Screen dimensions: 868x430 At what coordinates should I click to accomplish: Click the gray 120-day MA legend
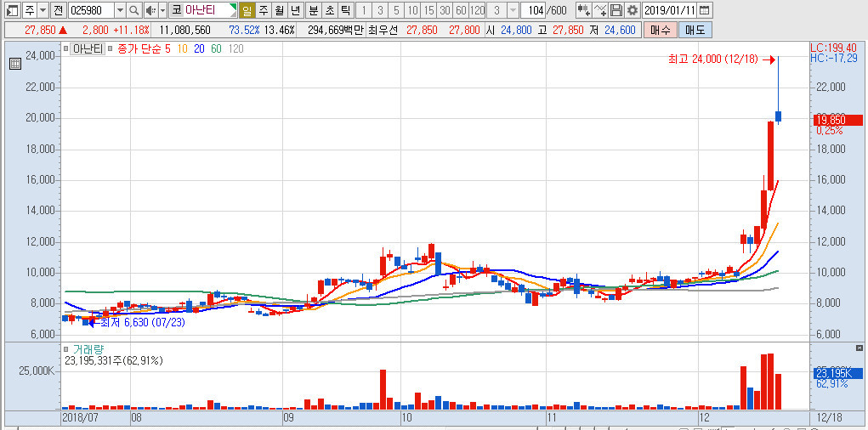click(235, 48)
